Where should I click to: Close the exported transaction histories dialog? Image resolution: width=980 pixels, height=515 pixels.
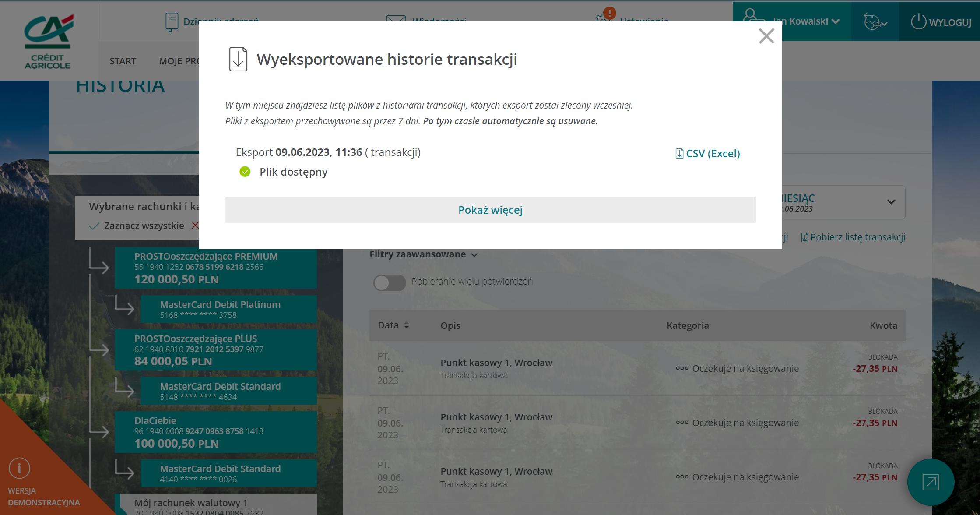pyautogui.click(x=766, y=36)
